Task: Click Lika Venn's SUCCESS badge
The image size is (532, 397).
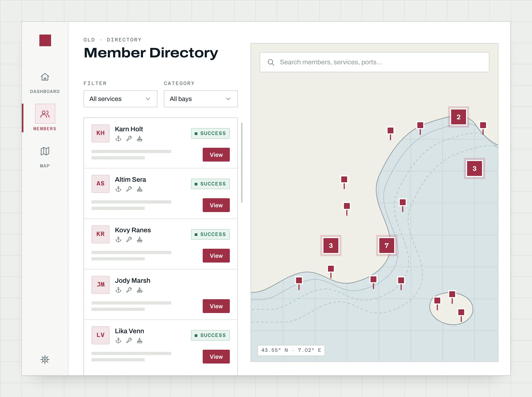Action: pyautogui.click(x=210, y=335)
